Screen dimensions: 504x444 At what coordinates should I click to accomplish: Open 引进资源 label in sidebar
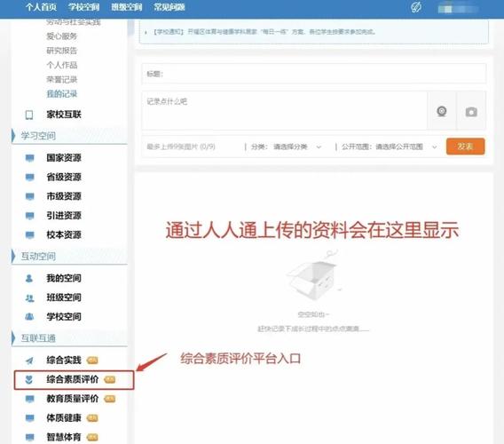point(64,216)
